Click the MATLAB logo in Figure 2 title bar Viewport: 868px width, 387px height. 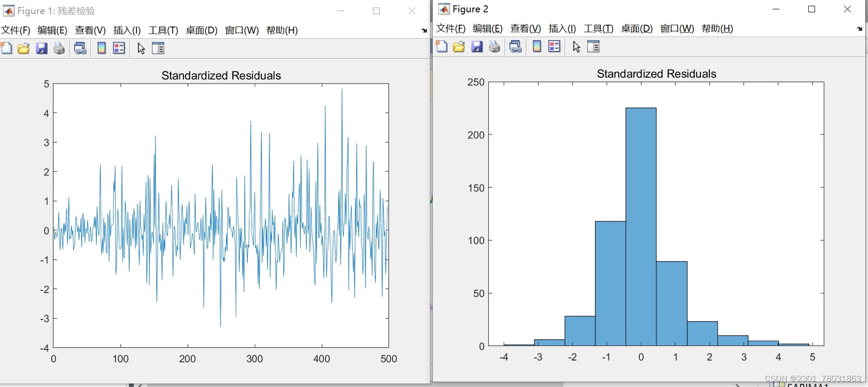444,9
